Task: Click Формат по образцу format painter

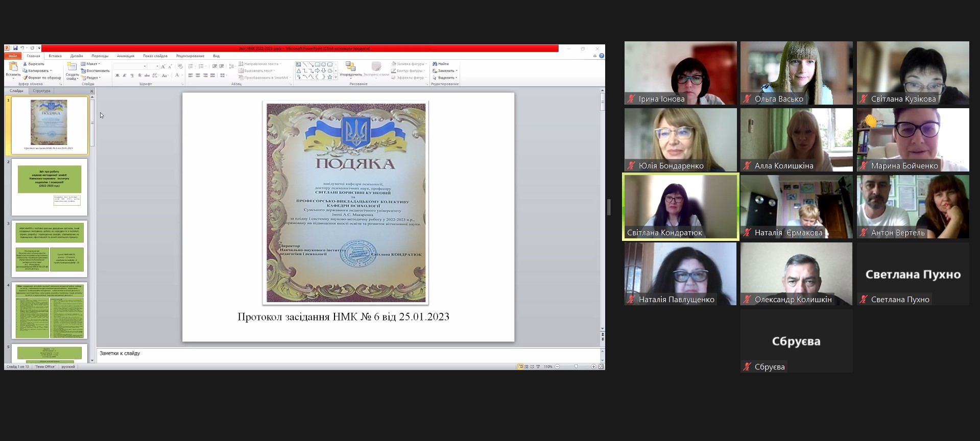Action: pyautogui.click(x=42, y=78)
